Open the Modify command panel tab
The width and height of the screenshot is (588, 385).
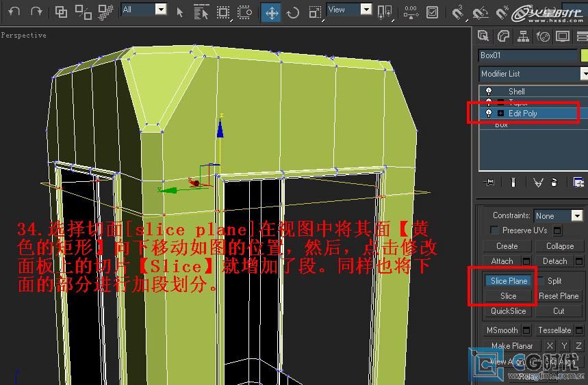(x=503, y=36)
